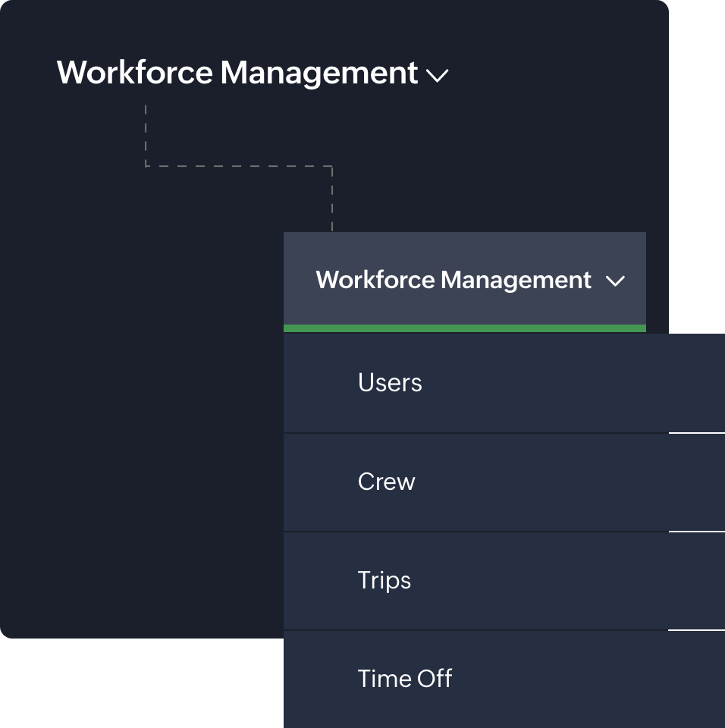725x728 pixels.
Task: Click the Users entry link
Action: click(390, 383)
